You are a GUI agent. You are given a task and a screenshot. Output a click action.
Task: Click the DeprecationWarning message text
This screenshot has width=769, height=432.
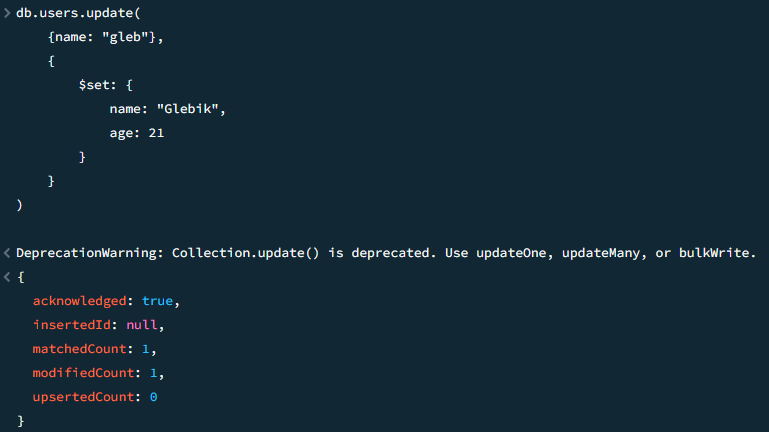386,253
